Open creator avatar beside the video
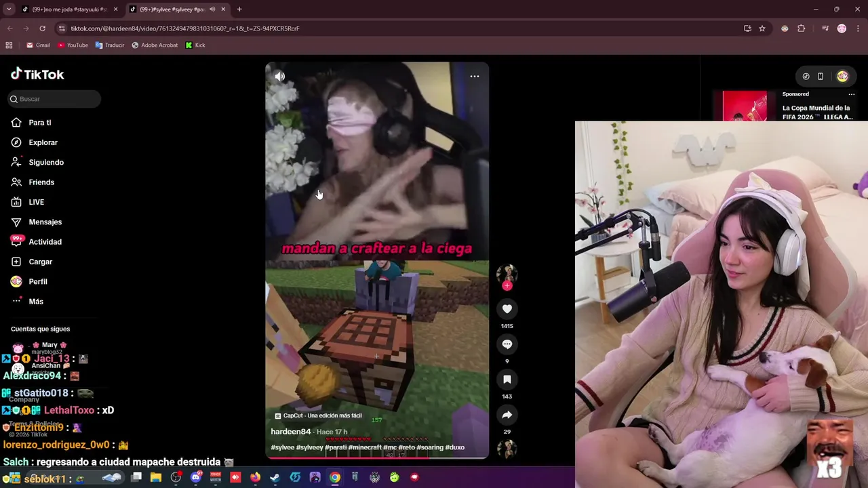868x488 pixels. [x=507, y=274]
